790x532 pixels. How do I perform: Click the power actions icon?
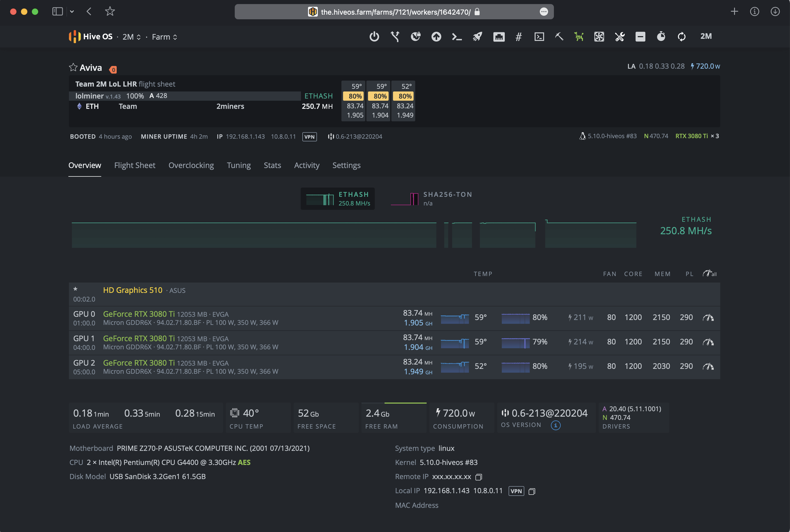click(374, 36)
